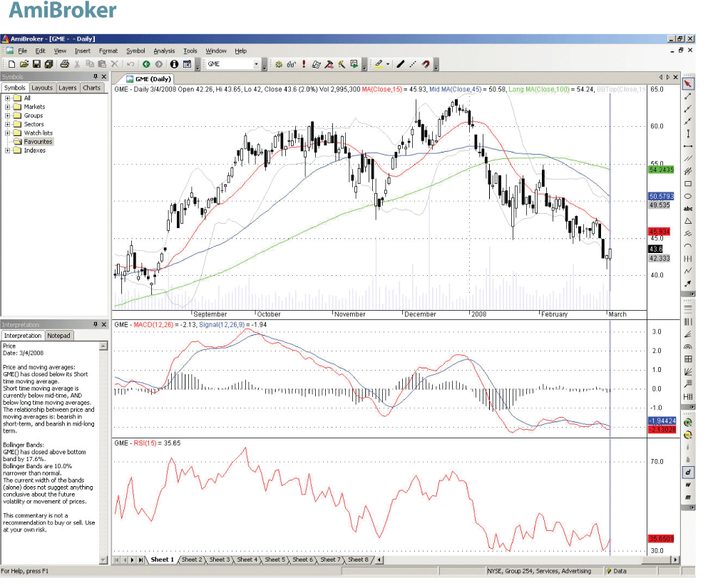Open the Tools menu
This screenshot has height=588, width=713.
190,51
